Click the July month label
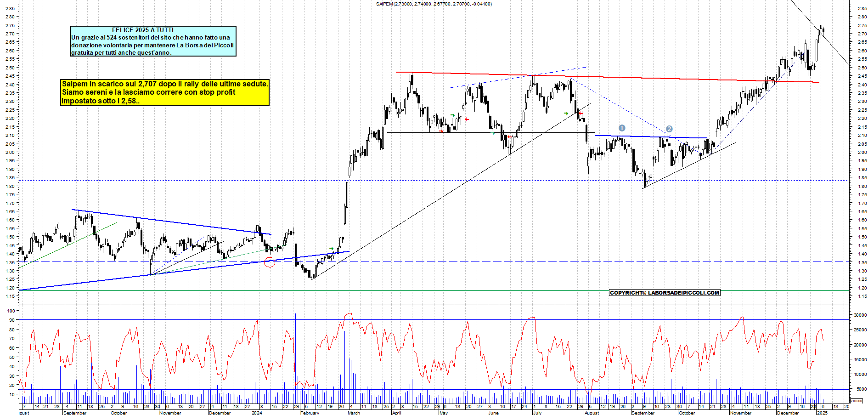Screen dimensions: 868x415 click(537, 413)
